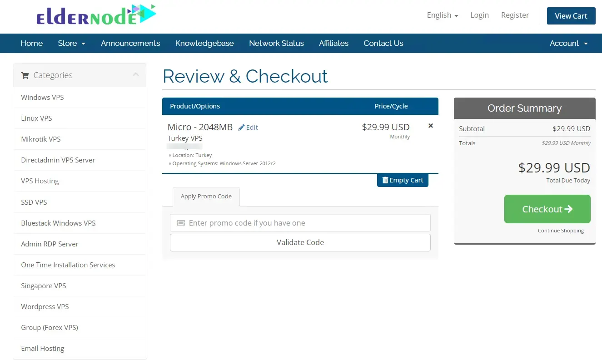602x364 pixels.
Task: Click the pencil Edit icon beside Micro - 2048MB
Action: [x=241, y=128]
